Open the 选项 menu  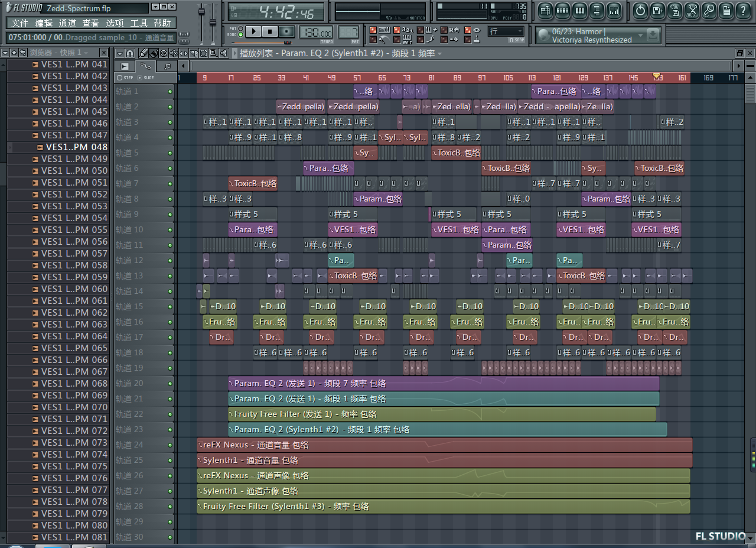click(x=115, y=23)
